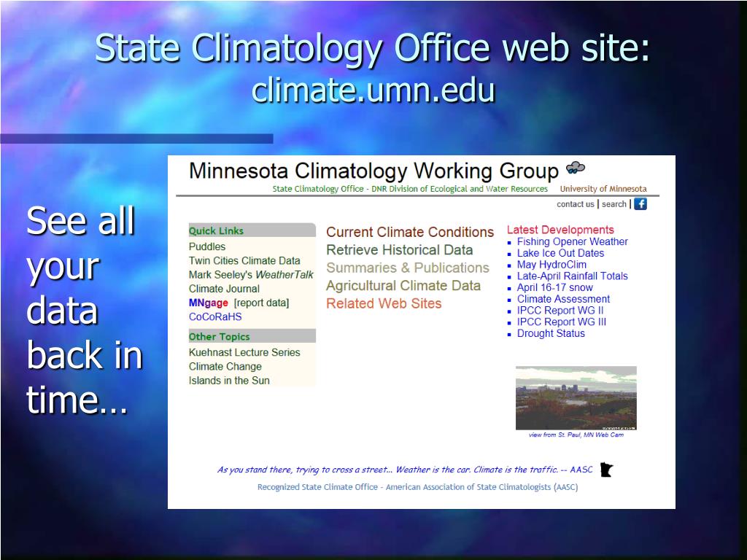The width and height of the screenshot is (747, 560).
Task: Open Drought Status link
Action: tap(551, 333)
